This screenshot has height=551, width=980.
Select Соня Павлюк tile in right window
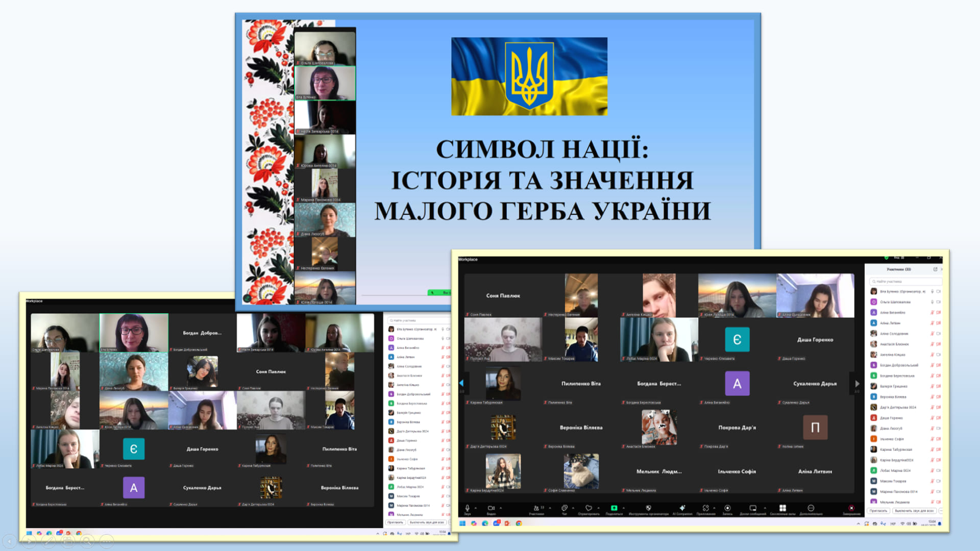pos(503,295)
